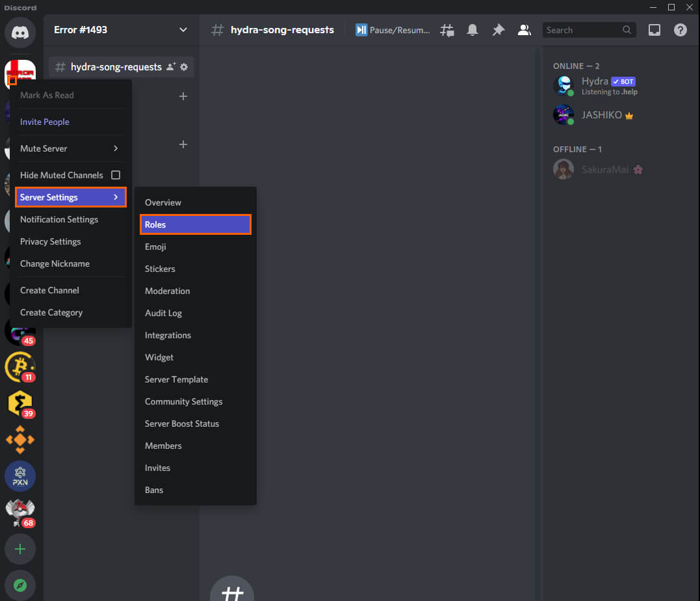
Task: Click the JASHIKO member name
Action: click(x=601, y=115)
